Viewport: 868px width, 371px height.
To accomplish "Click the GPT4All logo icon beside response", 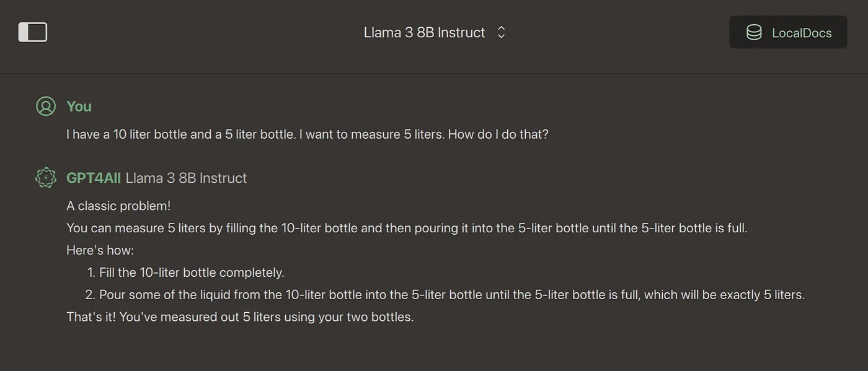I will pos(46,178).
